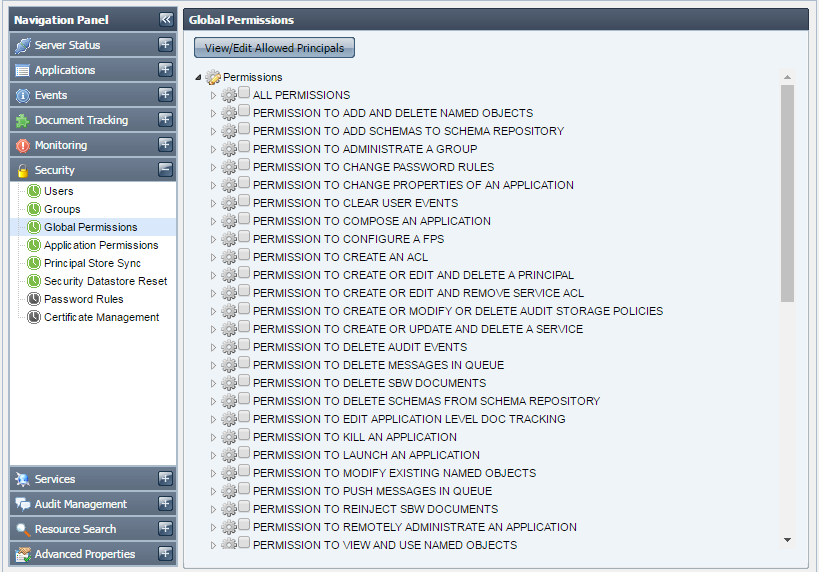Select PERMISSION TO CREATE OR MODIFY OR DELETE AUDIT STORAGE POLICIES
Image resolution: width=819 pixels, height=572 pixels.
(458, 311)
